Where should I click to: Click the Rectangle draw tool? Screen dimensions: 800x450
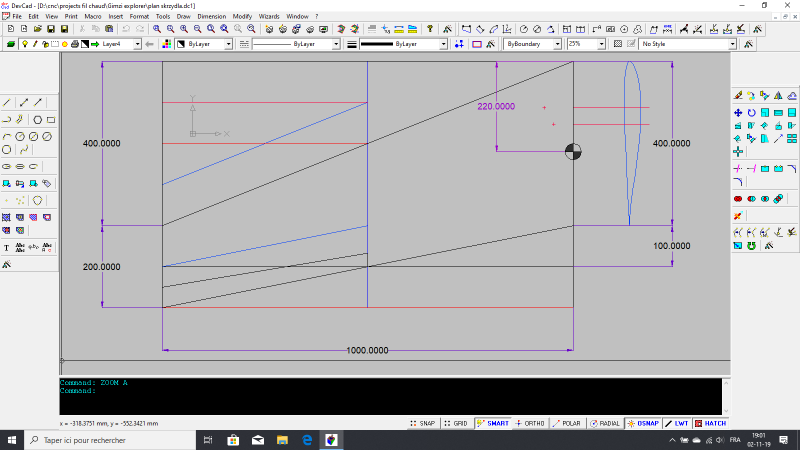[x=50, y=119]
